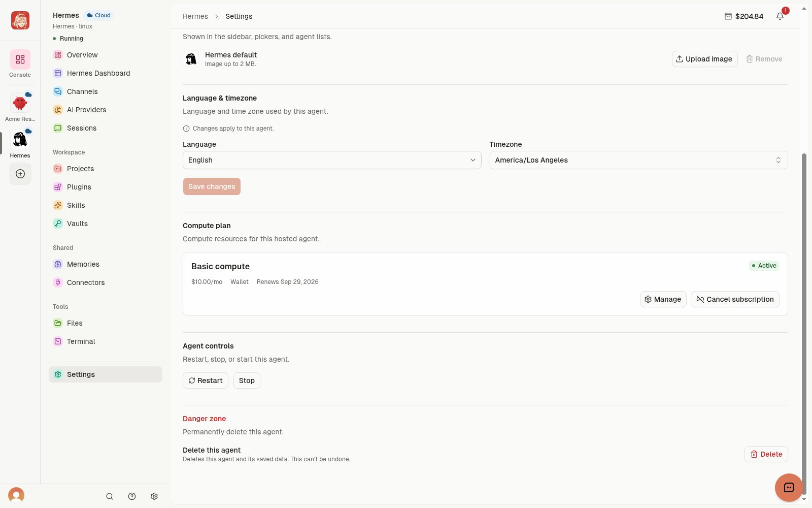812x508 pixels.
Task: Open Channels section
Action: coord(106,91)
